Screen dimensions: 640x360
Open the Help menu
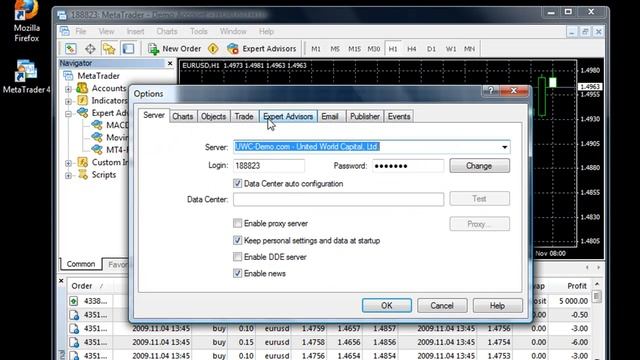pyautogui.click(x=266, y=31)
